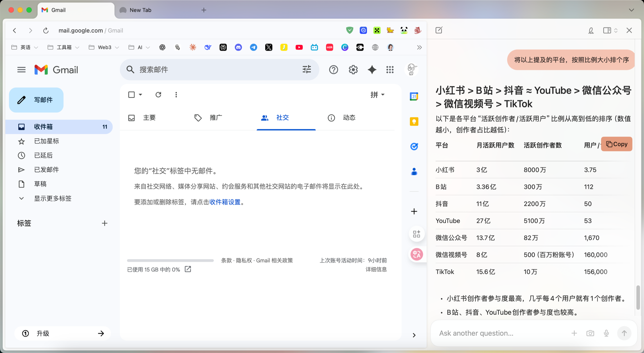644x353 pixels.
Task: Switch to the 社交 tab
Action: [286, 118]
